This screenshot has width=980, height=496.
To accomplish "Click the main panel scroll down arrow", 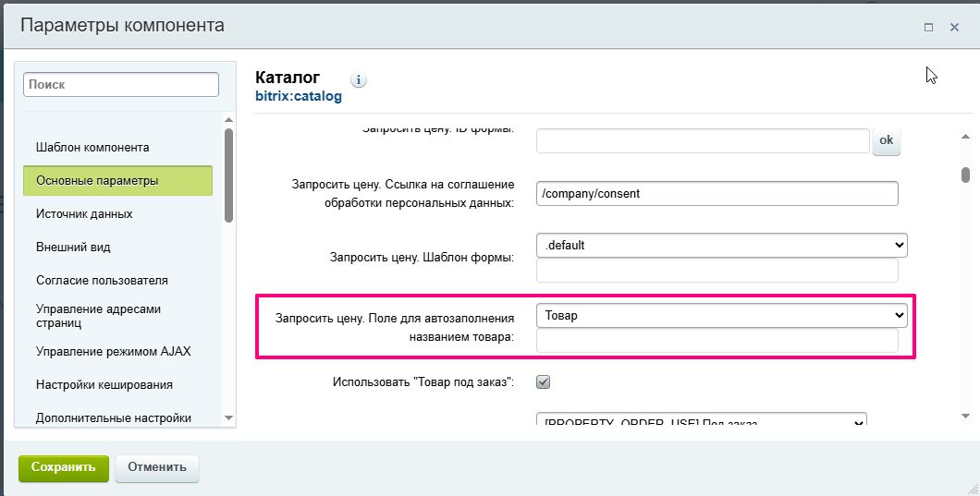I will pos(965,417).
